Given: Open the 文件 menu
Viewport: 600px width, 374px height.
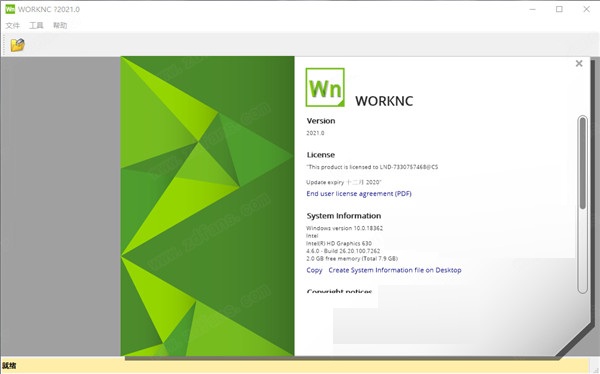Looking at the screenshot, I should 13,25.
